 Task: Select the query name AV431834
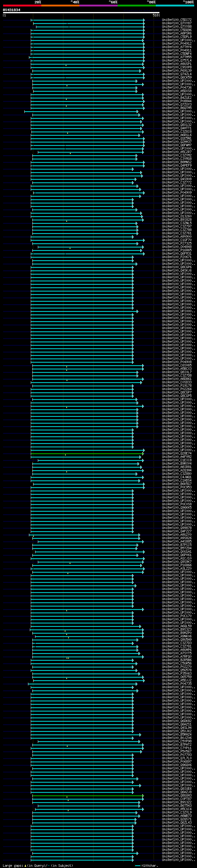[x=11, y=10]
